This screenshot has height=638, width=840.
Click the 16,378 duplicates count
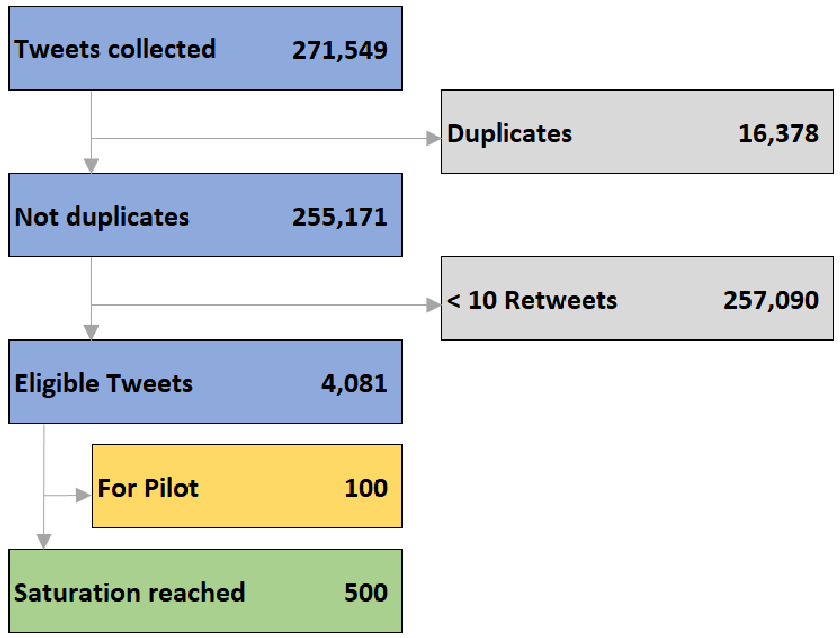[778, 134]
